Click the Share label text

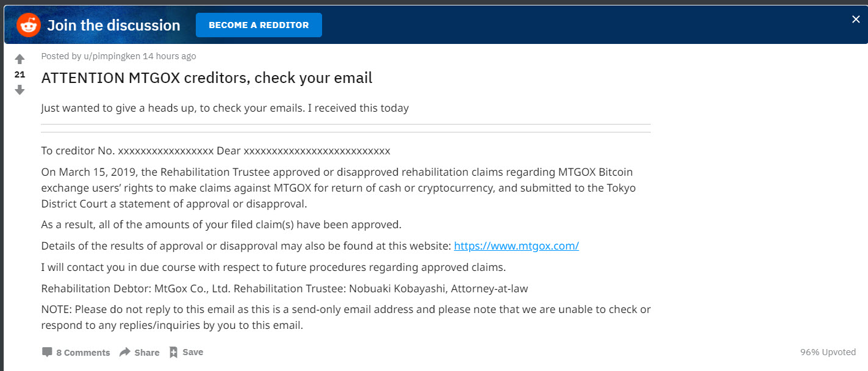[x=146, y=352]
